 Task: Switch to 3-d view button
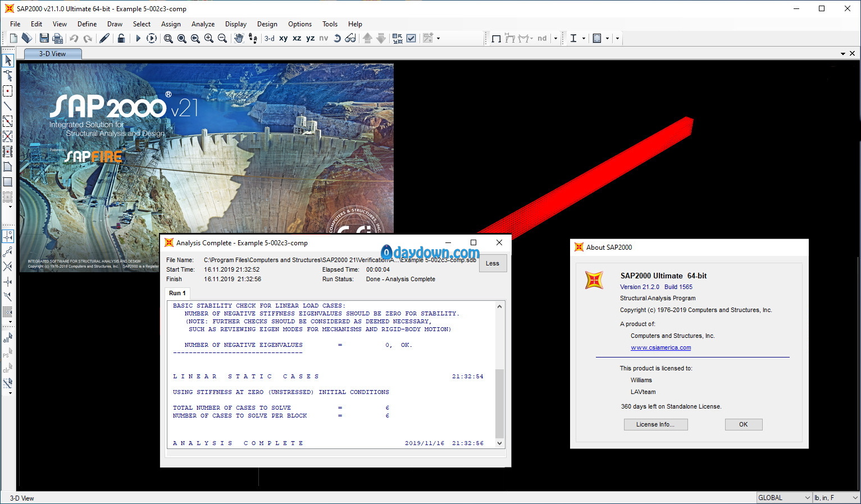click(270, 38)
